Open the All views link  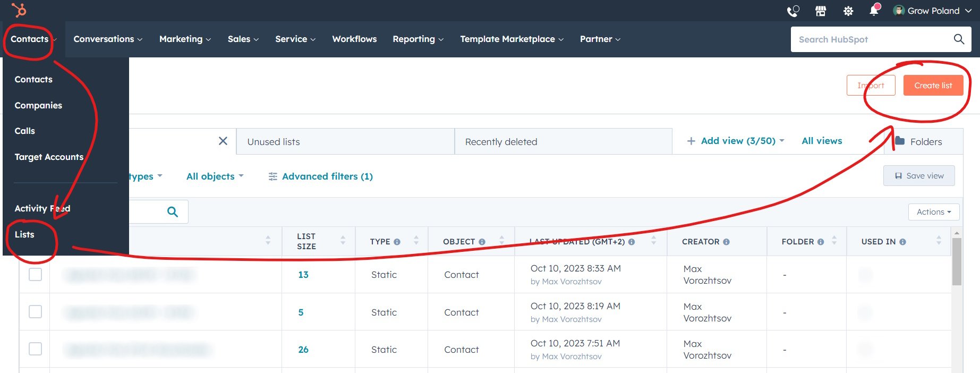tap(822, 141)
